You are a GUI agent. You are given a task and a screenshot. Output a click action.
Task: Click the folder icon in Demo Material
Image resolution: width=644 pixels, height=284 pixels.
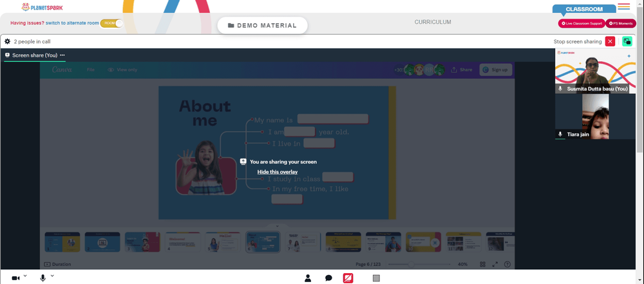[231, 26]
